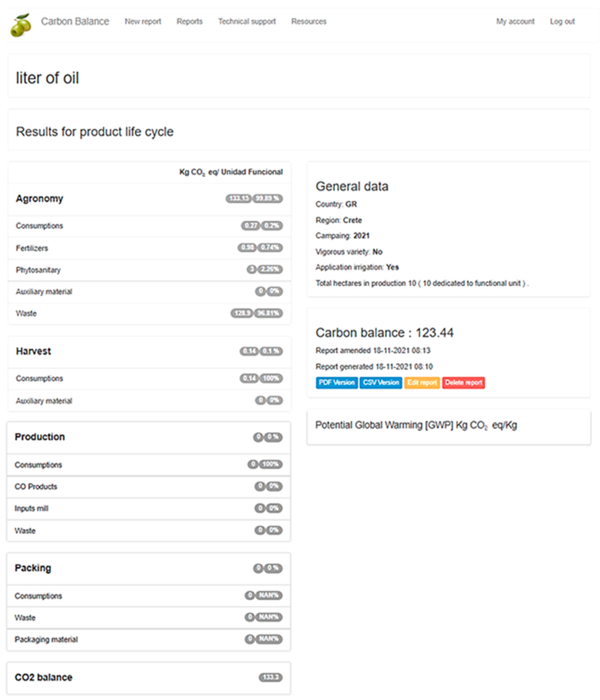Open Technical support page

click(247, 21)
